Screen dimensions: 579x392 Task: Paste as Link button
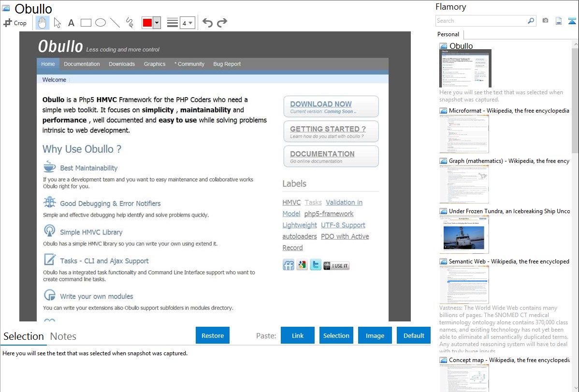click(x=298, y=335)
